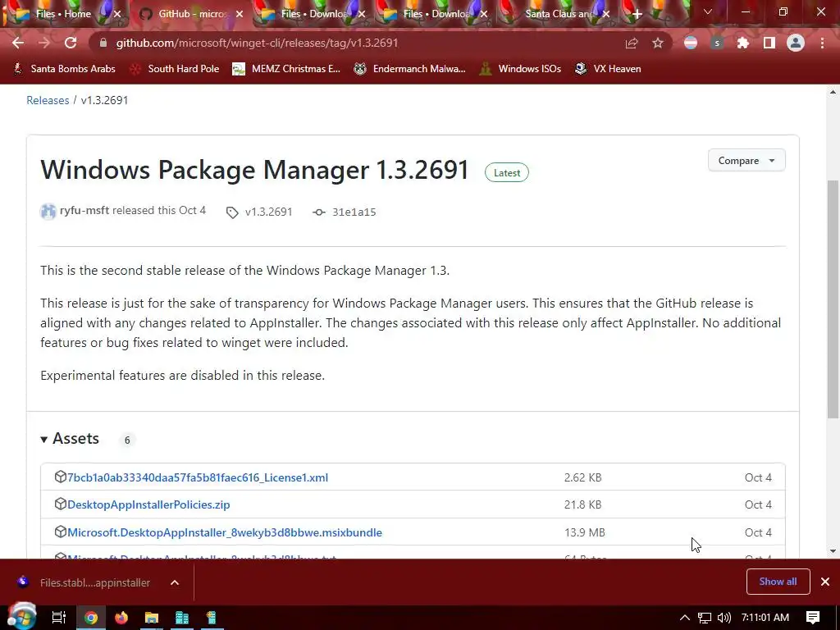Viewport: 840px width, 630px height.
Task: Open the VX Heaven bookmark
Action: (608, 69)
